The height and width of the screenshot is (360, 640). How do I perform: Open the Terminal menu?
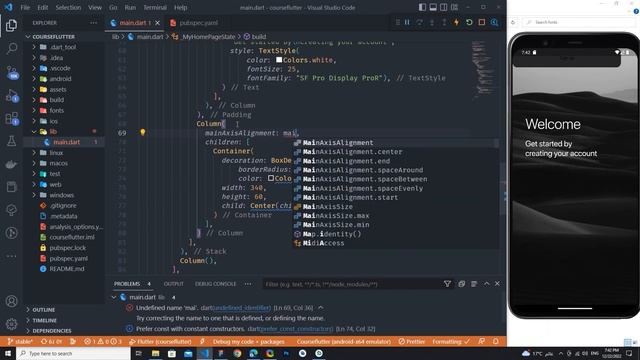(155, 7)
